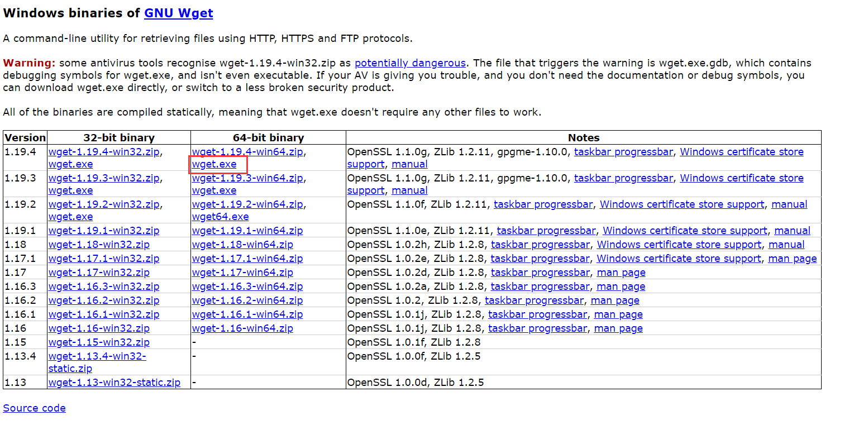Viewport: 868px width, 425px height.
Task: Download wget-1.19.2-win32.zip
Action: tap(104, 204)
